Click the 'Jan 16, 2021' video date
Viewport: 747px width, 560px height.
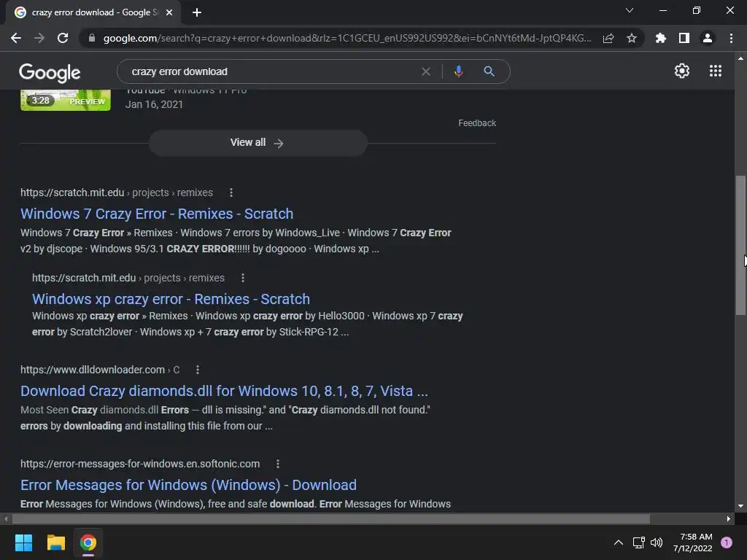[x=154, y=104]
